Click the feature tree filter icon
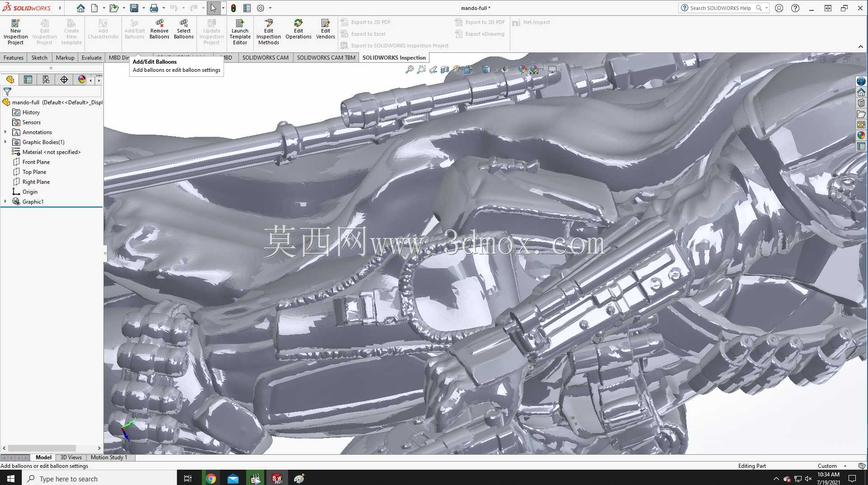Viewport: 868px width, 485px height. click(x=7, y=91)
